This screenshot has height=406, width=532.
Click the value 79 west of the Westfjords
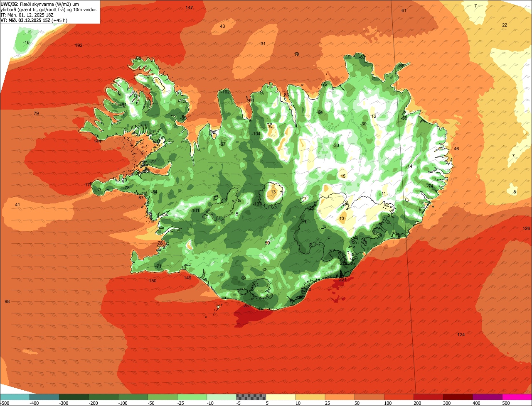point(36,113)
